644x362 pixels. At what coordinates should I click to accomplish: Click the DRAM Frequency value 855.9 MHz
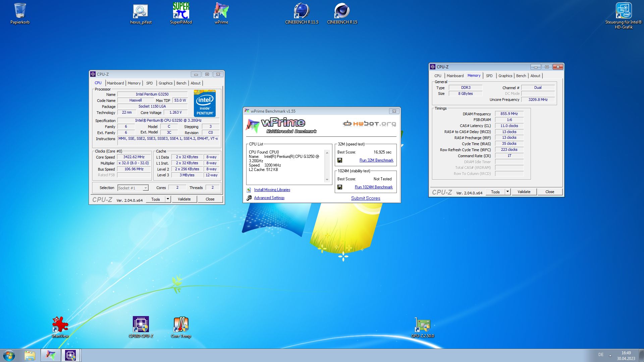[509, 114]
